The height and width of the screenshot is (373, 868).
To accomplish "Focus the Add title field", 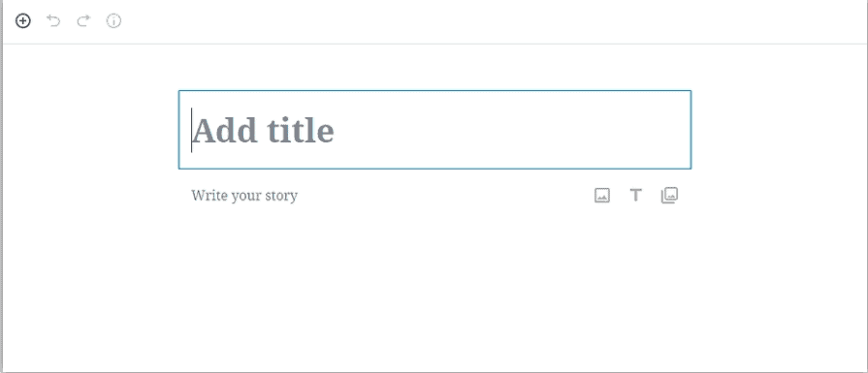I will [434, 129].
